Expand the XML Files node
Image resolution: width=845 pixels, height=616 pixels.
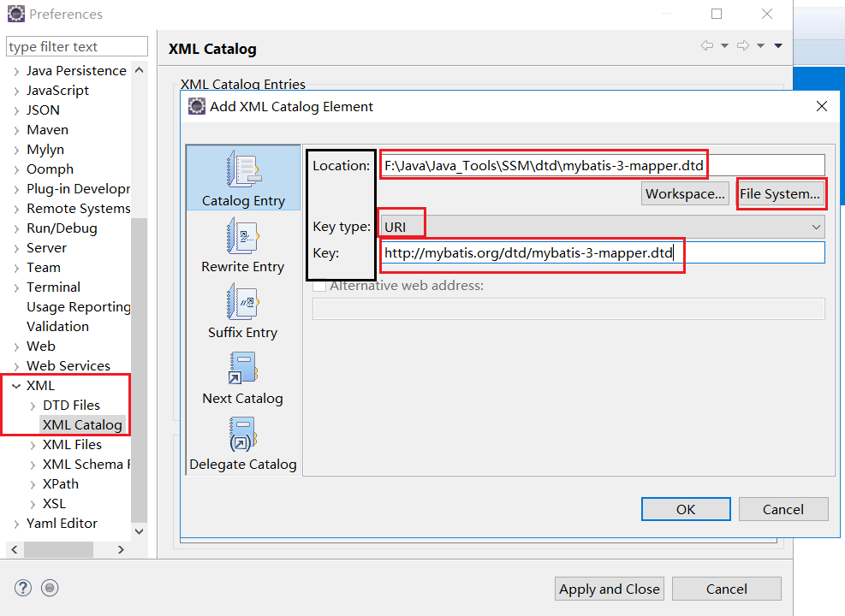point(33,445)
